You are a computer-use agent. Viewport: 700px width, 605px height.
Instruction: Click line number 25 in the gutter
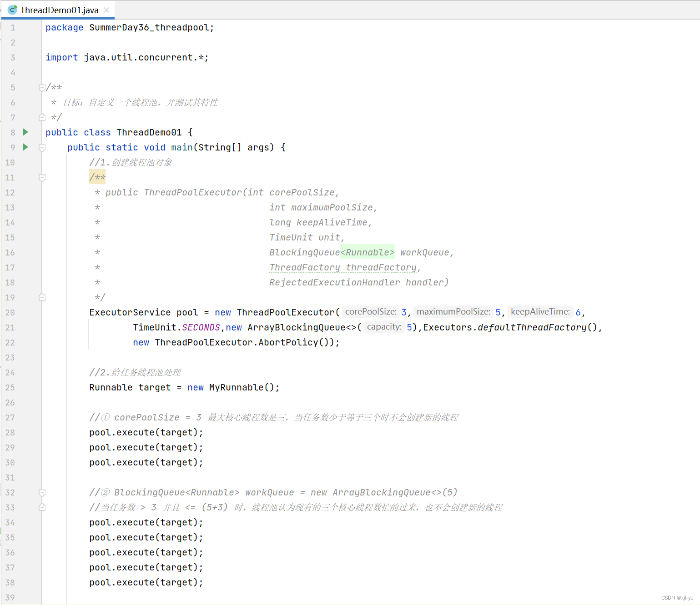pos(10,387)
